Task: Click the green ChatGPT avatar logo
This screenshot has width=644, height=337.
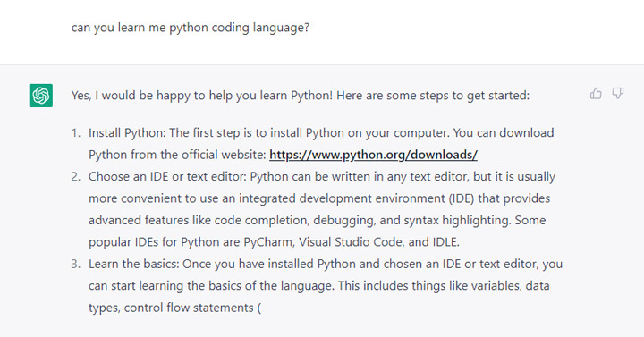Action: [40, 96]
